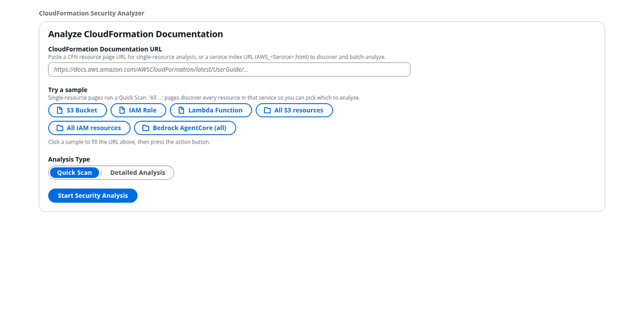Choose the S3 Bucket sample text

point(82,110)
